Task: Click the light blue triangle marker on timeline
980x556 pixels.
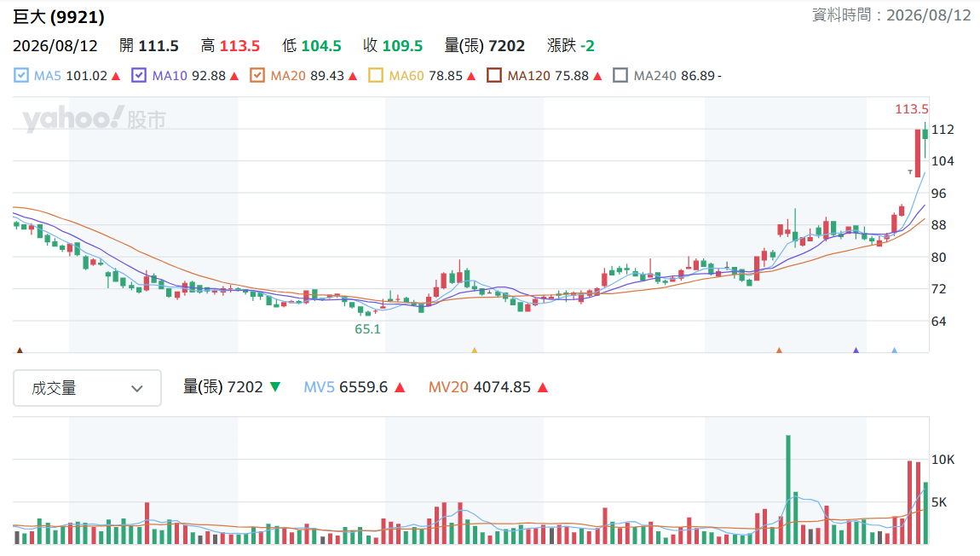Action: point(895,350)
